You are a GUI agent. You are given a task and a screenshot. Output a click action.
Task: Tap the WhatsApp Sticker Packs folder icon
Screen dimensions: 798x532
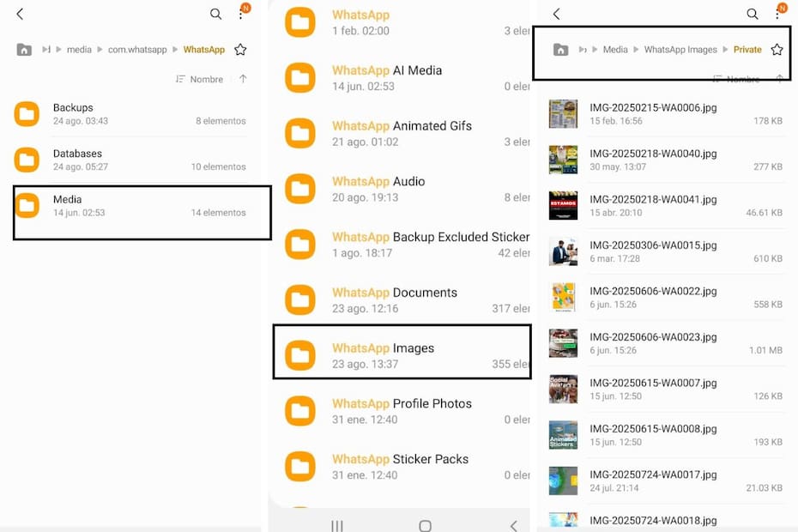pos(300,466)
